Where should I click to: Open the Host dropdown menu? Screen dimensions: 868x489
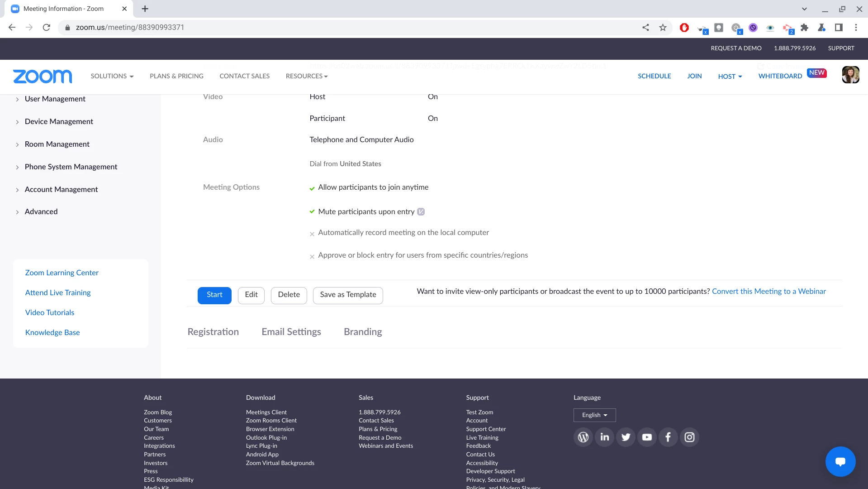tap(730, 76)
